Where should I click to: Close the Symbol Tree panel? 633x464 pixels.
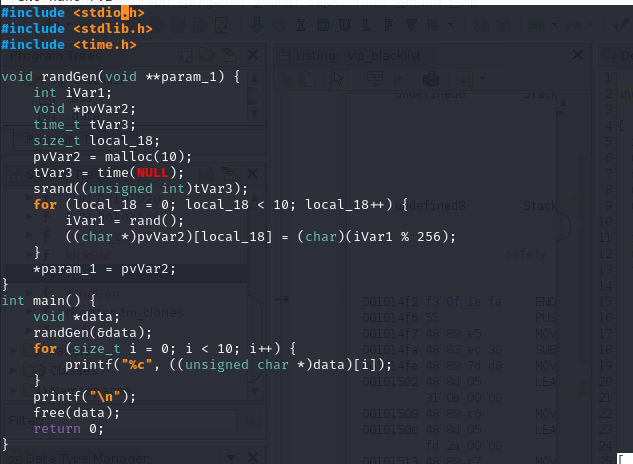click(x=252, y=174)
